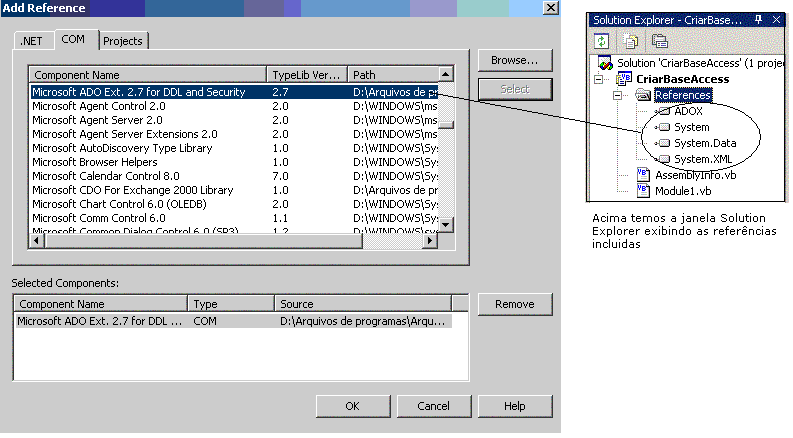The height and width of the screenshot is (438, 793).
Task: Click the Type column header
Action: [x=231, y=304]
